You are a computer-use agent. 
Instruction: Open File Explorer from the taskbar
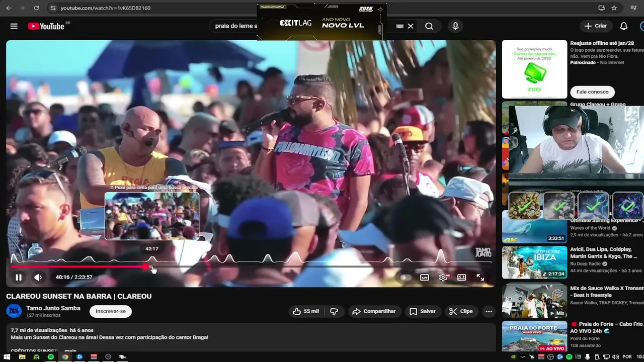tap(22, 357)
